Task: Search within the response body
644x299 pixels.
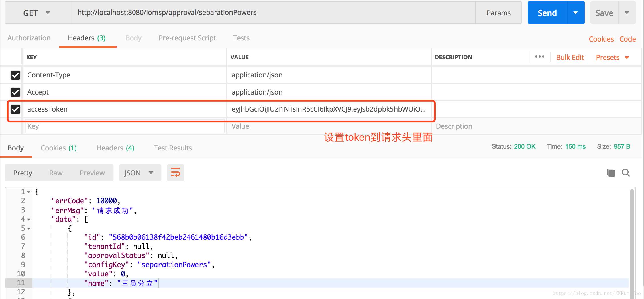Action: [x=626, y=173]
